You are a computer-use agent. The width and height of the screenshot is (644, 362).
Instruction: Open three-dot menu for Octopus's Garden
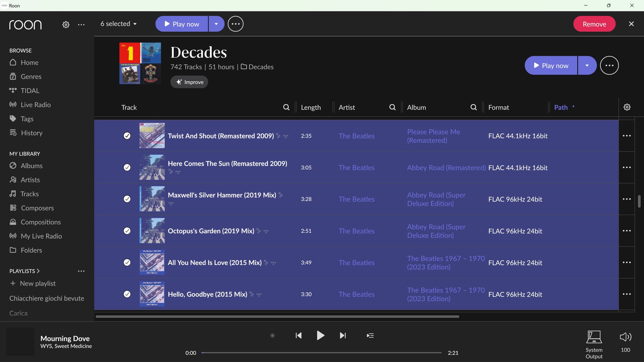(x=627, y=231)
